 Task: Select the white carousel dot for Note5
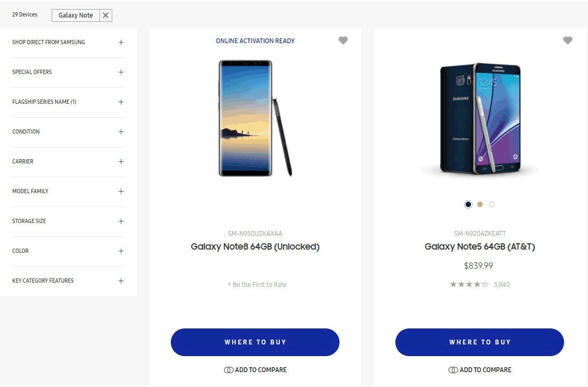pos(492,204)
